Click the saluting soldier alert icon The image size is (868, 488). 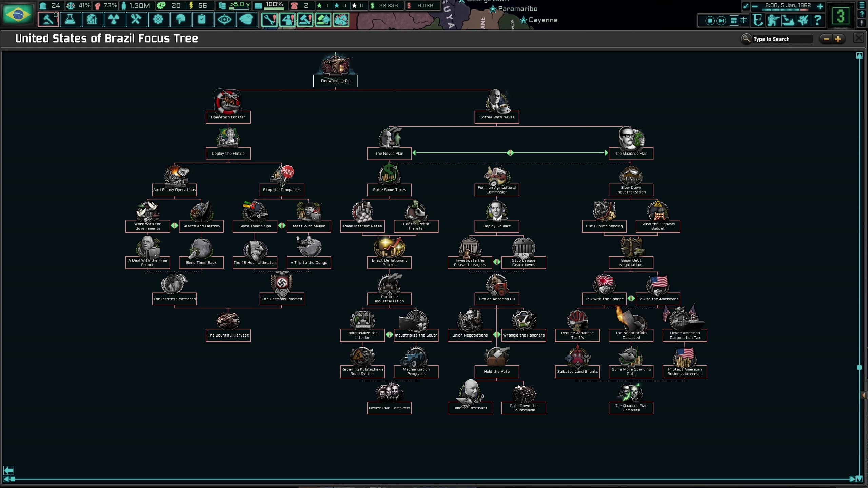tap(288, 20)
